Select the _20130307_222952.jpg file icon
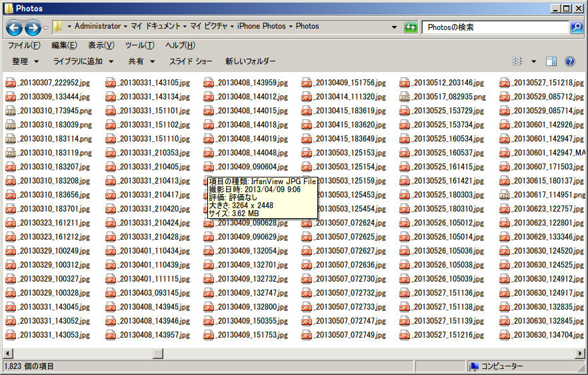 [x=10, y=83]
